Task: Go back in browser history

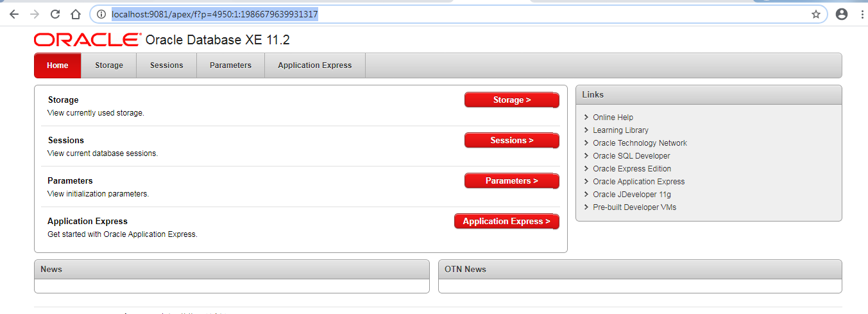Action: (14, 14)
